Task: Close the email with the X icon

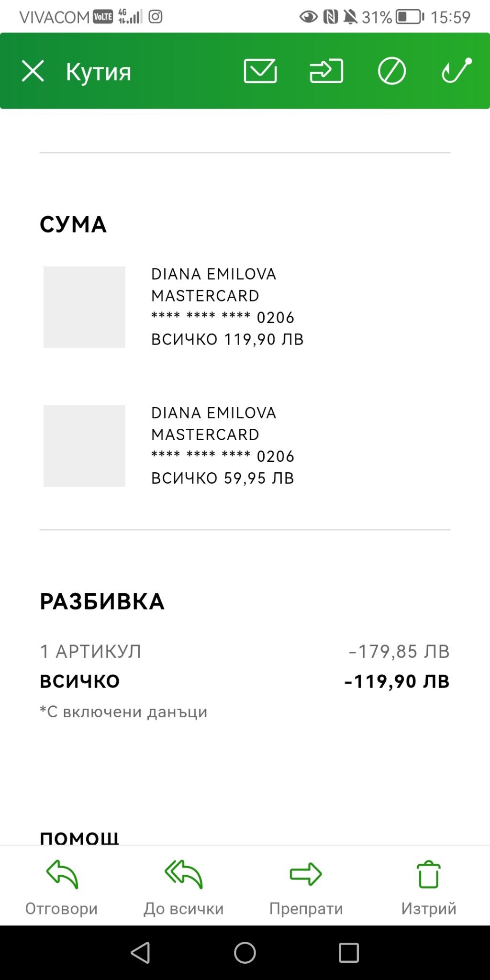Action: click(x=33, y=71)
